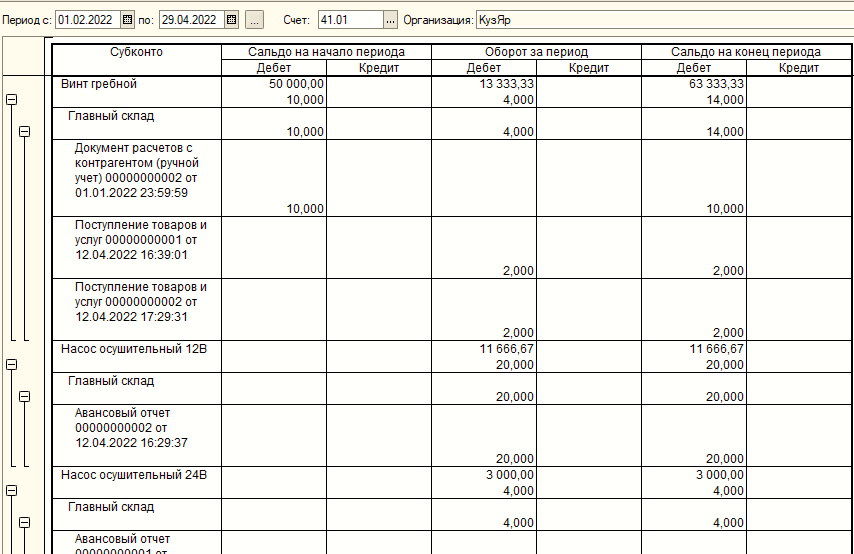Click the 63 333,33 closing debit value
Screen dimensions: 854x554
(716, 84)
